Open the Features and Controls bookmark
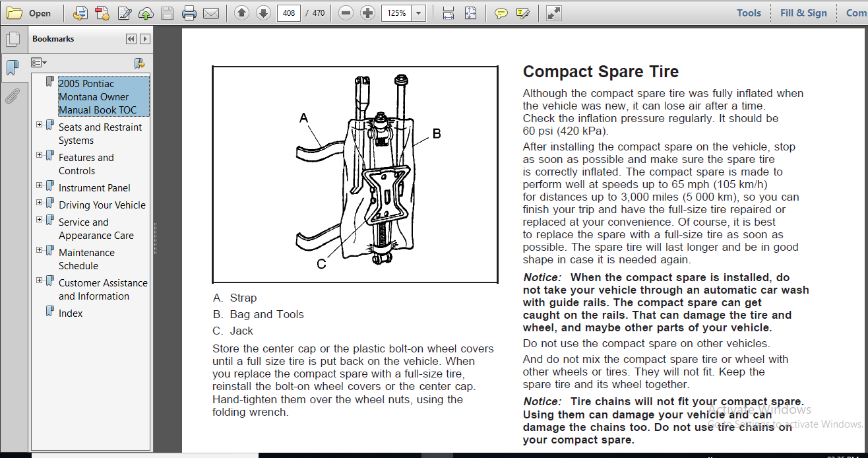The height and width of the screenshot is (458, 868). [86, 164]
